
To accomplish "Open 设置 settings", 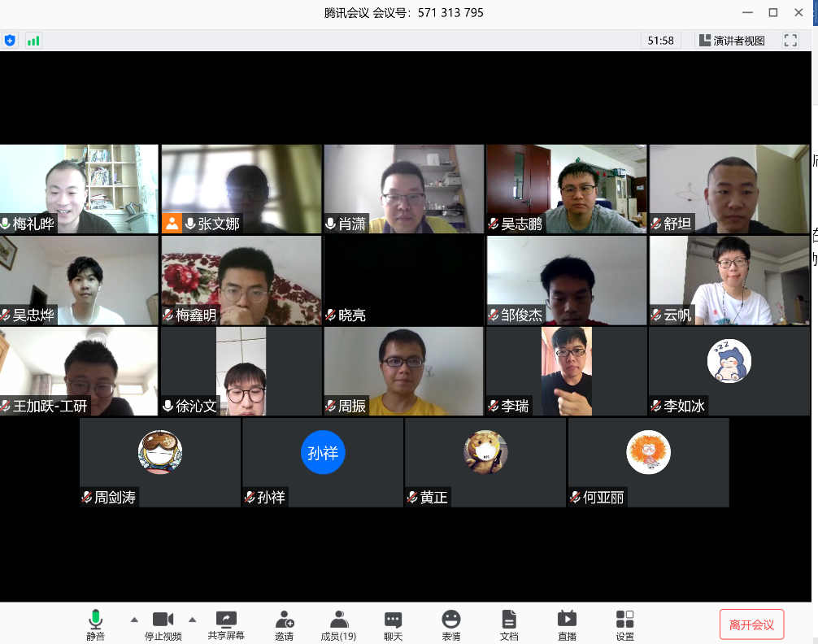I will click(624, 624).
